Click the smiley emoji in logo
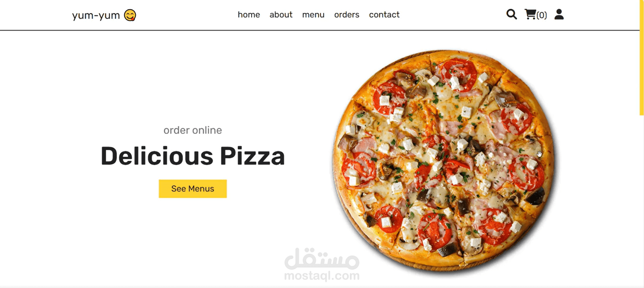This screenshot has height=288, width=644. [130, 15]
